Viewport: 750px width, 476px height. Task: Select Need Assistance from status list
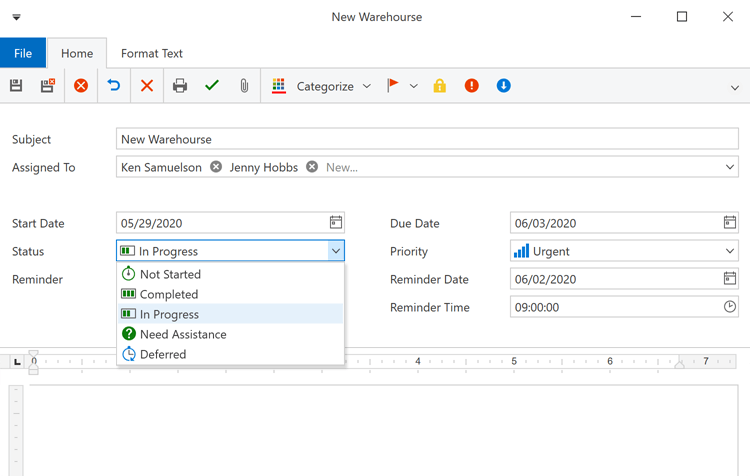pyautogui.click(x=182, y=334)
